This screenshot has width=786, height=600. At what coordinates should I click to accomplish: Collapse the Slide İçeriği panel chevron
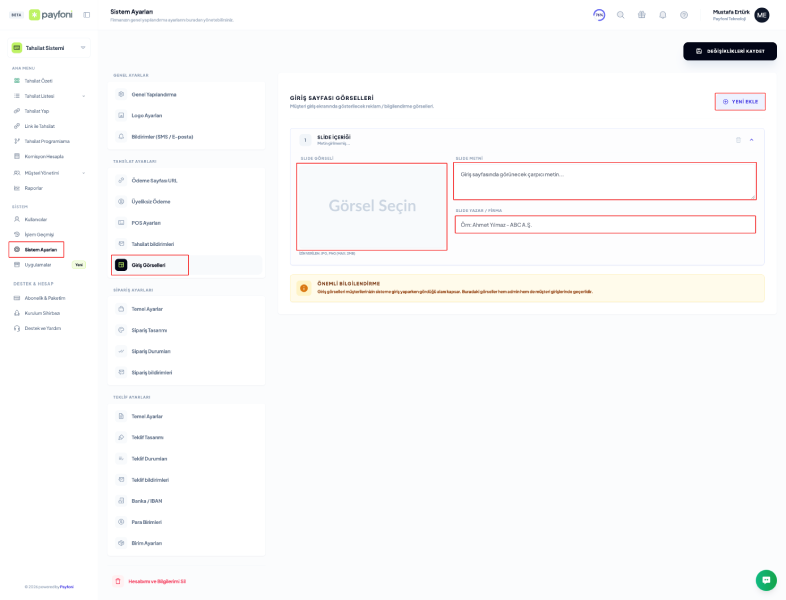pos(752,140)
